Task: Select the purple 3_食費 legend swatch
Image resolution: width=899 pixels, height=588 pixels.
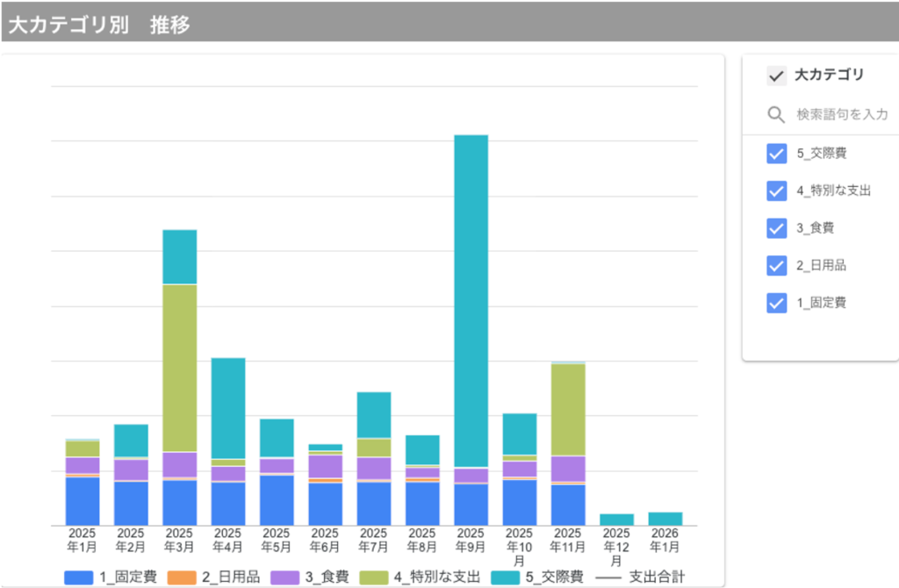Action: pyautogui.click(x=284, y=577)
